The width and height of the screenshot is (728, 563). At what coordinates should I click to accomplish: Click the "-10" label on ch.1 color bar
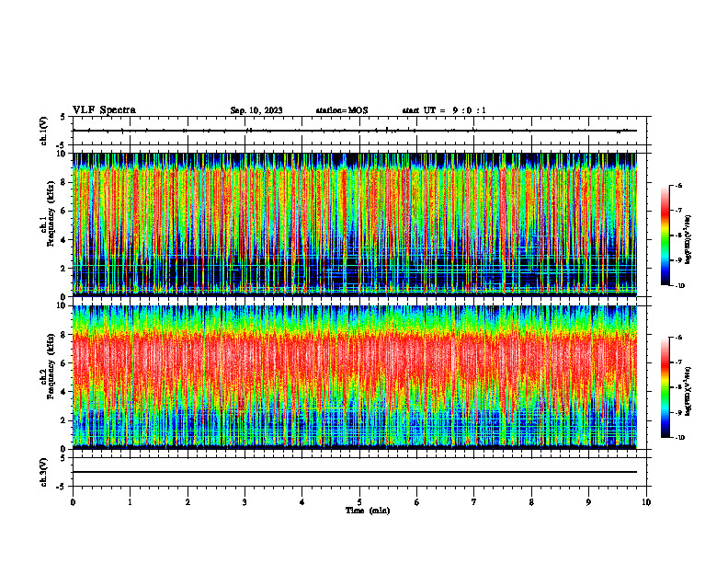pos(679,285)
